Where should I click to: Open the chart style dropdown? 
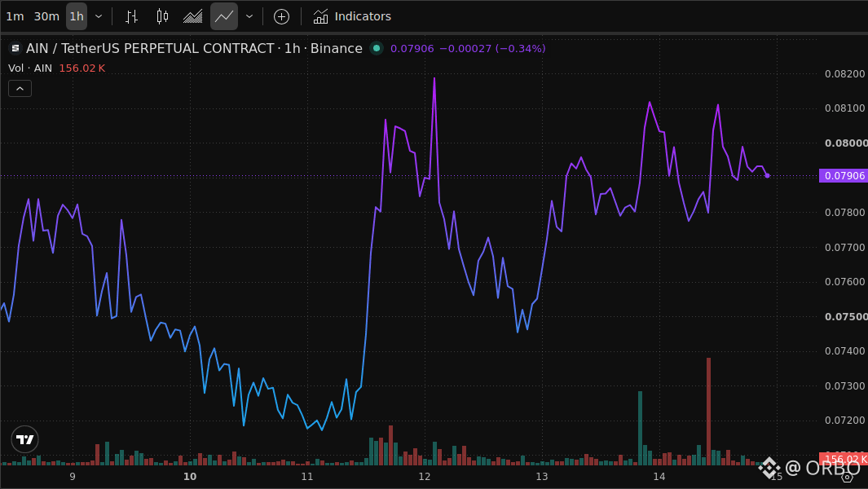249,16
